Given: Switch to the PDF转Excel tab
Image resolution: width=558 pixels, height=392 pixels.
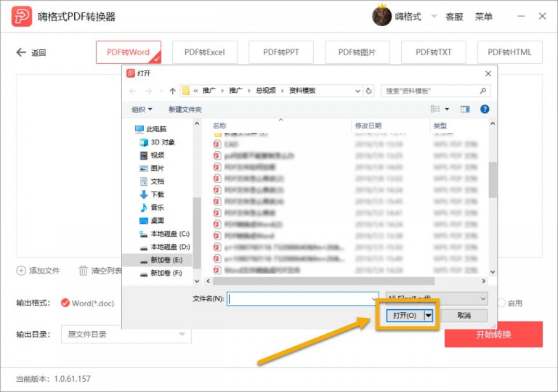Looking at the screenshot, I should click(205, 52).
